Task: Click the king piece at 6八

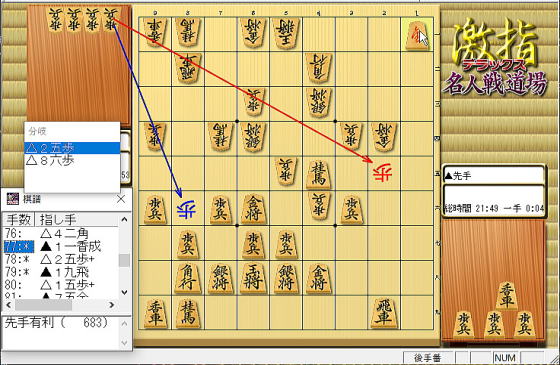Action: (253, 279)
